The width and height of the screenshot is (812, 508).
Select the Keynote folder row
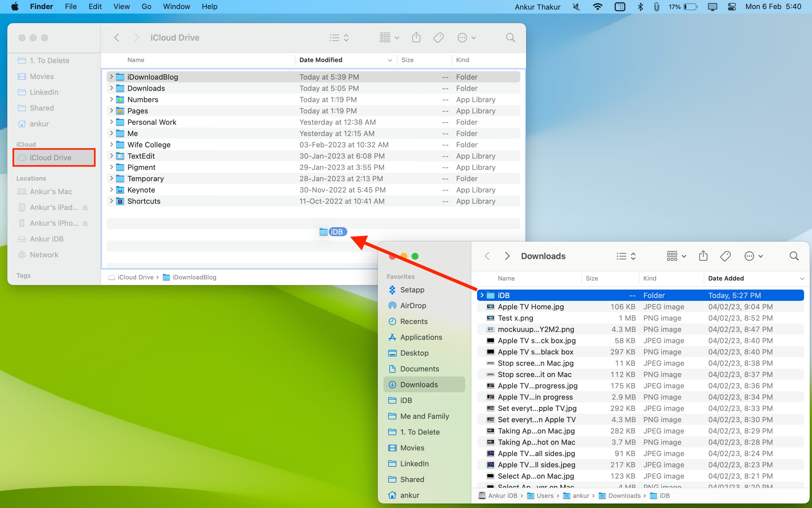click(x=314, y=190)
